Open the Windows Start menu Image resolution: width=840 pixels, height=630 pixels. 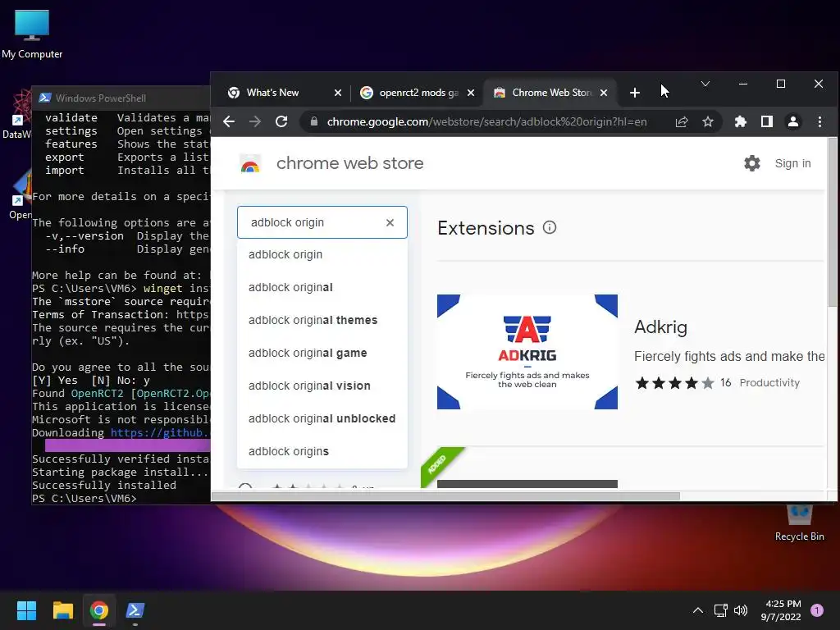[x=26, y=610]
